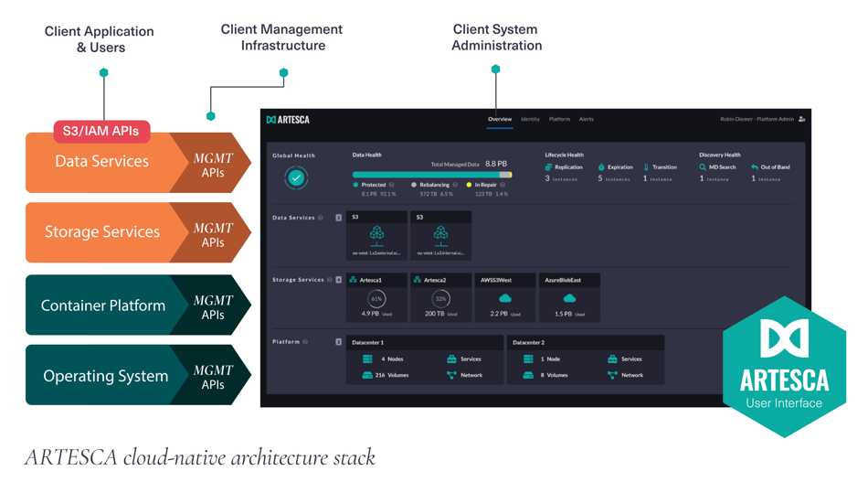The height and width of the screenshot is (482, 868).
Task: Click the AzureBlobEast cloud icon
Action: 569,298
